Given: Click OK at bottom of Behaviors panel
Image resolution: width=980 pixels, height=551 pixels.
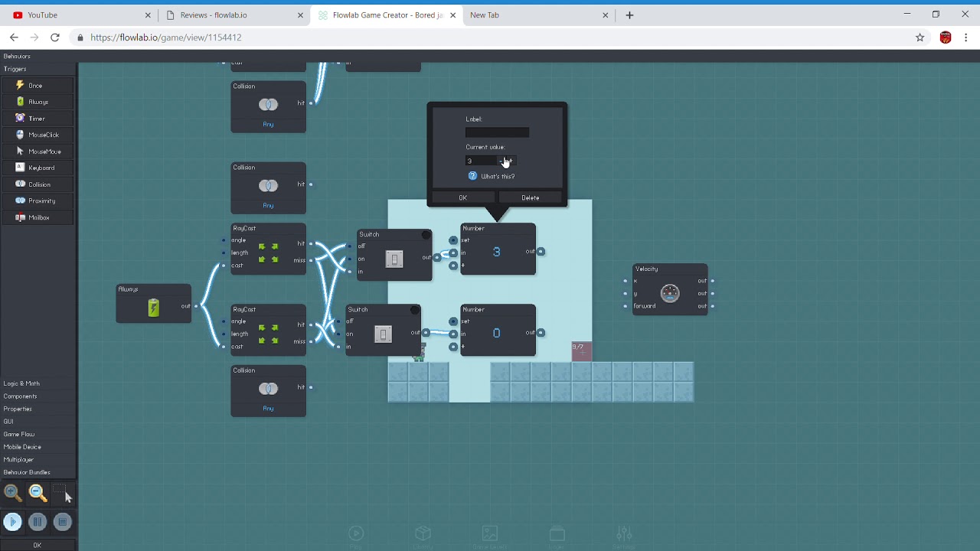Looking at the screenshot, I should pos(38,545).
